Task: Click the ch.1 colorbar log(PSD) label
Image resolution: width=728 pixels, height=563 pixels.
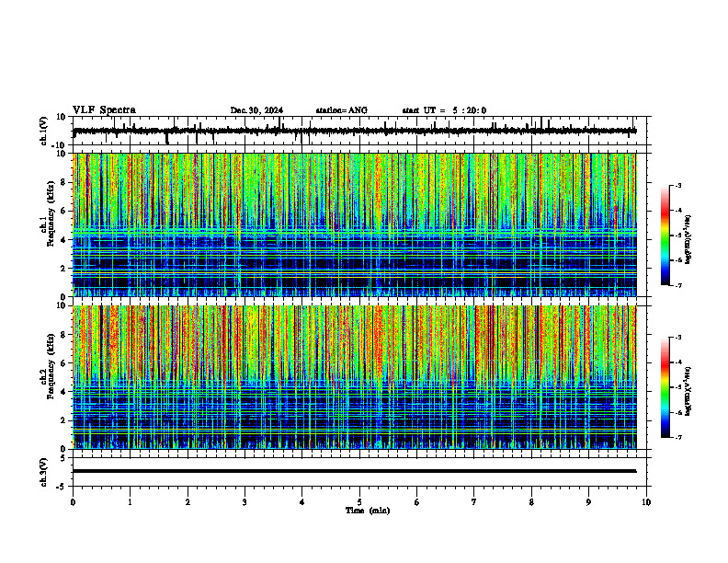Action: (688, 240)
